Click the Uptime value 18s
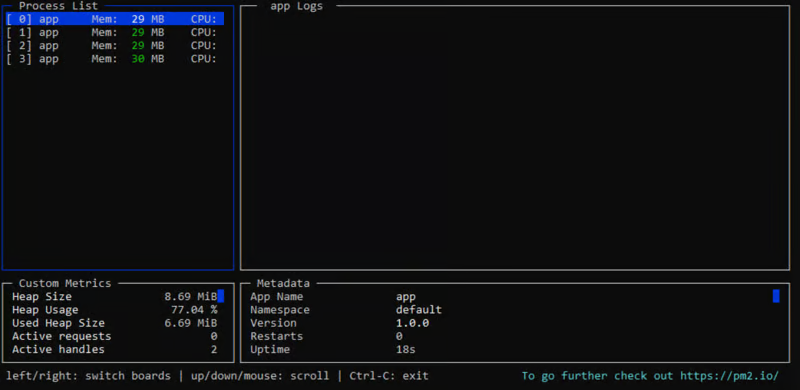Screen dimensions: 800x390 pos(406,350)
